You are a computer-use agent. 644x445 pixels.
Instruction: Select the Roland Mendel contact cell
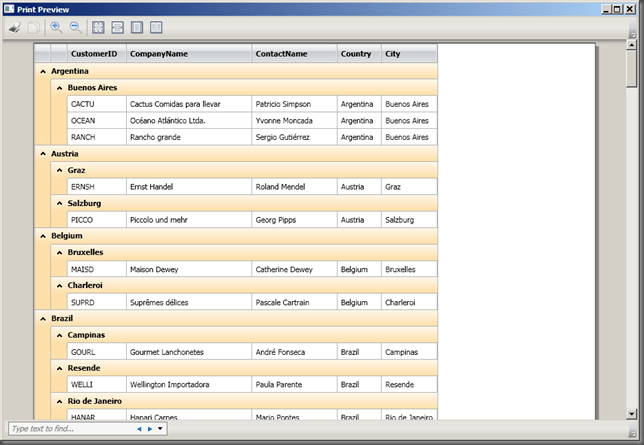click(x=294, y=187)
